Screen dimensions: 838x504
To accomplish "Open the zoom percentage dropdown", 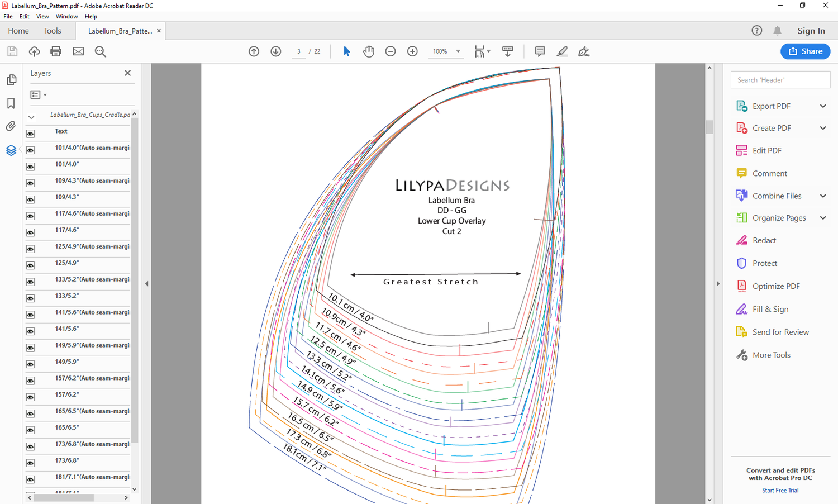I will coord(457,51).
